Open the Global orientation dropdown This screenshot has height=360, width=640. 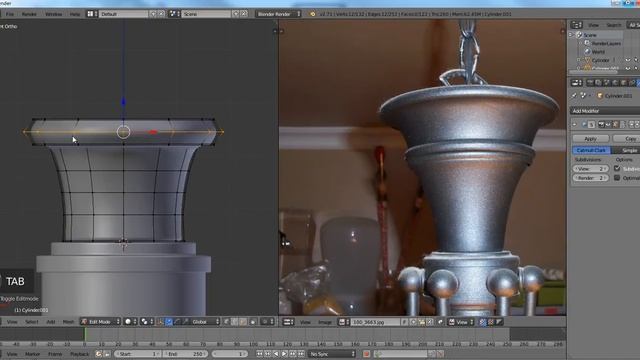tap(205, 322)
